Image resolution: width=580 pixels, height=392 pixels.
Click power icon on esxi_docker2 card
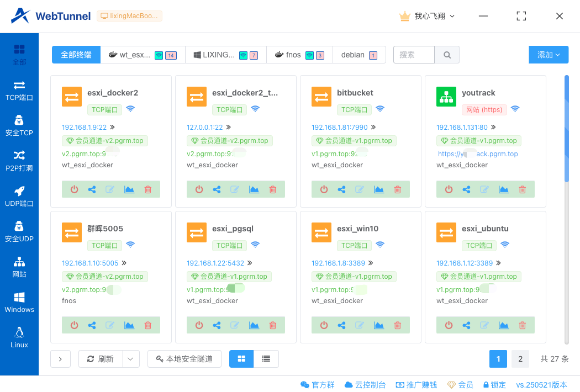[x=75, y=189]
